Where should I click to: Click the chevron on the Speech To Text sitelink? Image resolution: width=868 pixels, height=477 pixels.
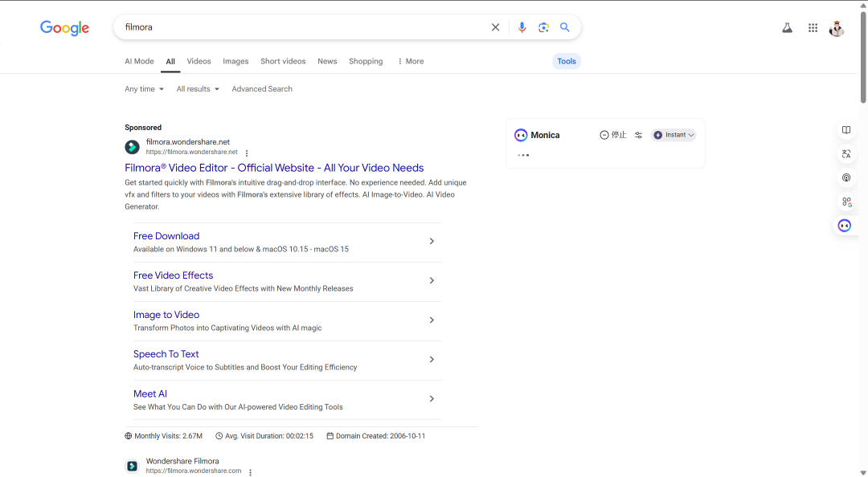pos(432,360)
